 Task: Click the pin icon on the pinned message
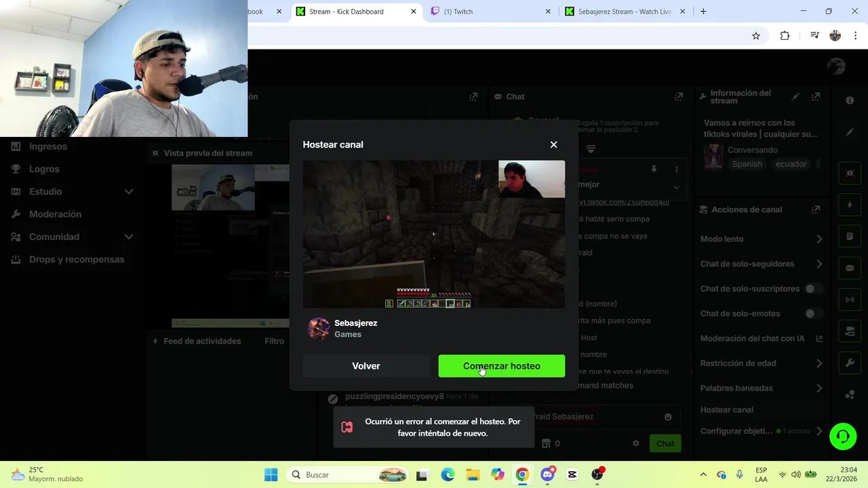[x=654, y=169]
